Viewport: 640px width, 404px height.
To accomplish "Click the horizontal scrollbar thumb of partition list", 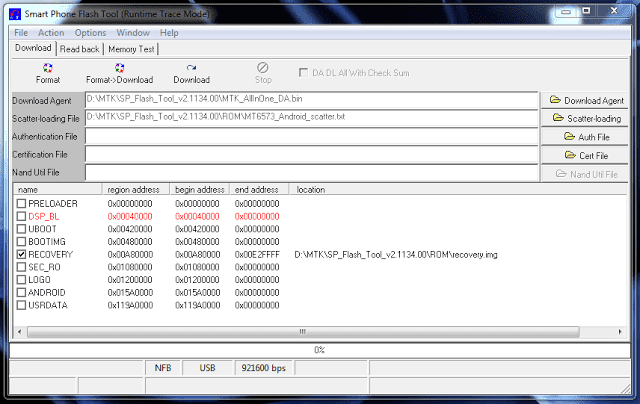I will (303, 332).
